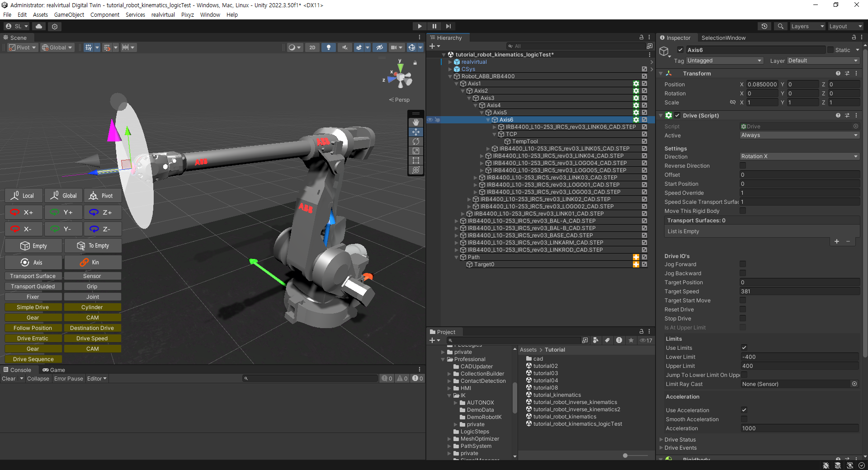Viewport: 868px width, 470px height.
Task: Click the global Search magnifier icon
Action: click(x=780, y=26)
